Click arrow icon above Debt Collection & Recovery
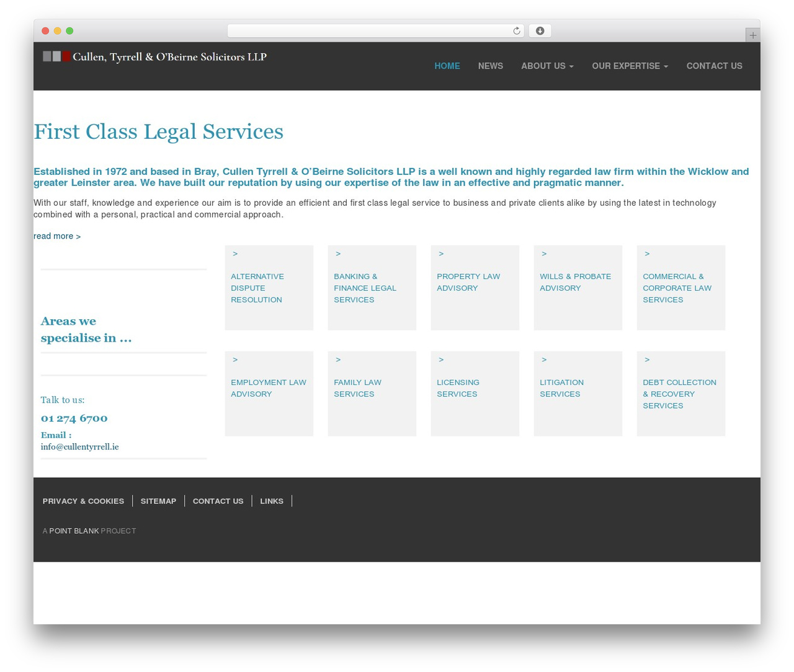This screenshot has width=794, height=672. (647, 360)
